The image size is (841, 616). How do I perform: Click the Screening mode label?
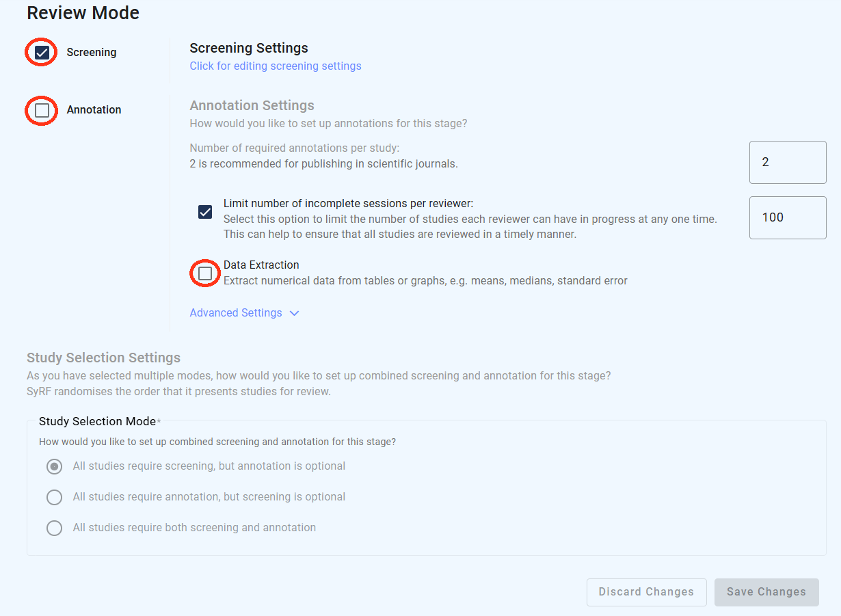point(92,53)
